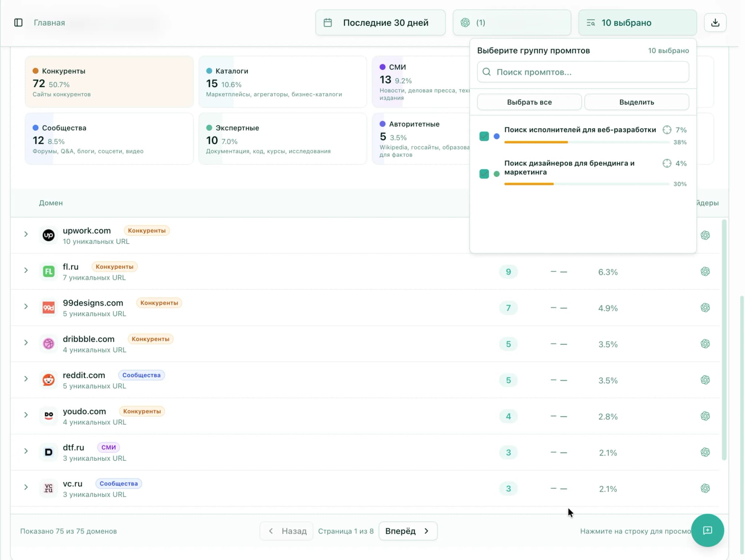Open the feedback chat bubble bottom-right

click(x=708, y=530)
